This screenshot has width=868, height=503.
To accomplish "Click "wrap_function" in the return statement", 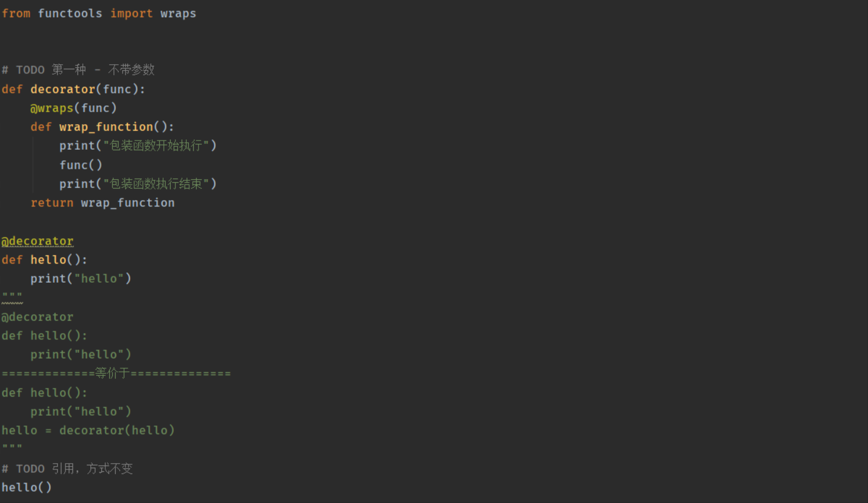I will [127, 203].
